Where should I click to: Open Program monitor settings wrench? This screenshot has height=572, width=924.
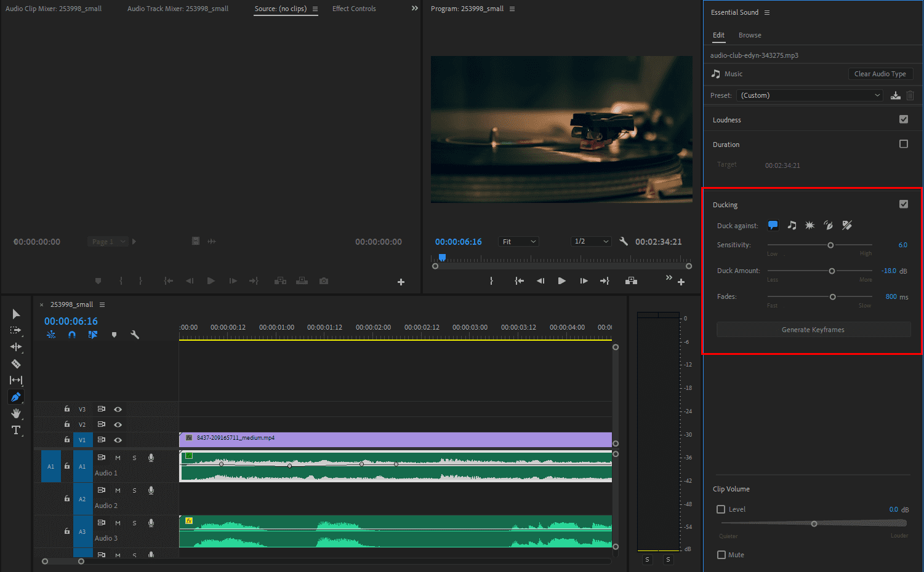click(x=624, y=241)
